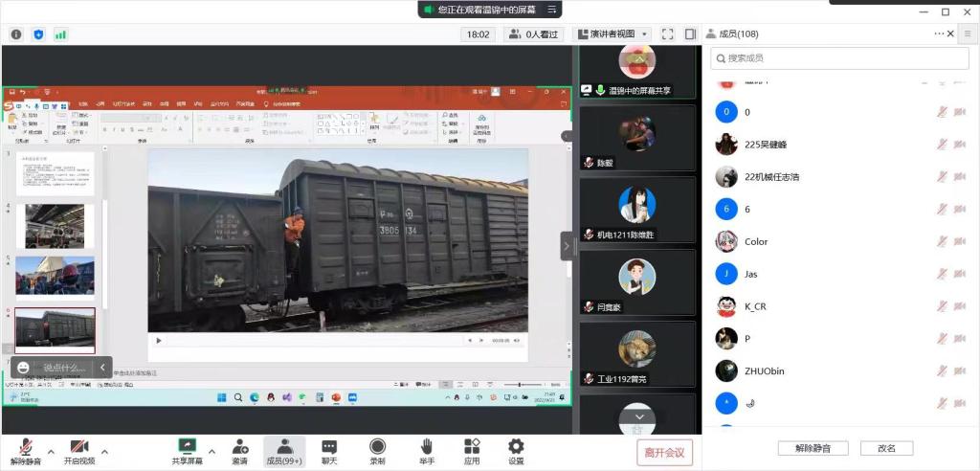Viewport: 980px width, 471px height.
Task: Unmute microphone via 解除静音 toggle
Action: coord(26,451)
